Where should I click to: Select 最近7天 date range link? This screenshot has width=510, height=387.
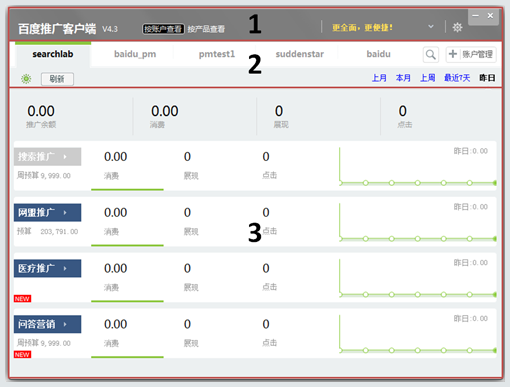[457, 78]
